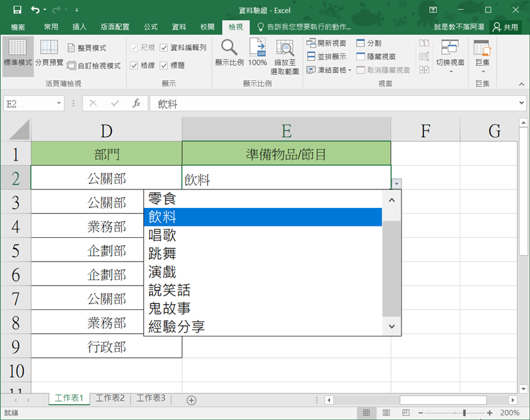Image resolution: width=530 pixels, height=420 pixels.
Task: Toggle the 標題 headings checkbox
Action: pos(164,66)
